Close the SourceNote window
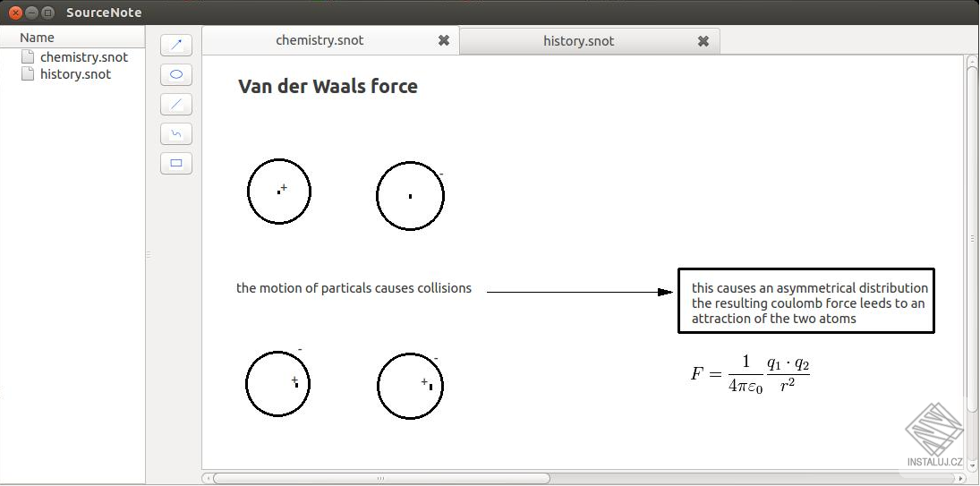 tap(16, 13)
